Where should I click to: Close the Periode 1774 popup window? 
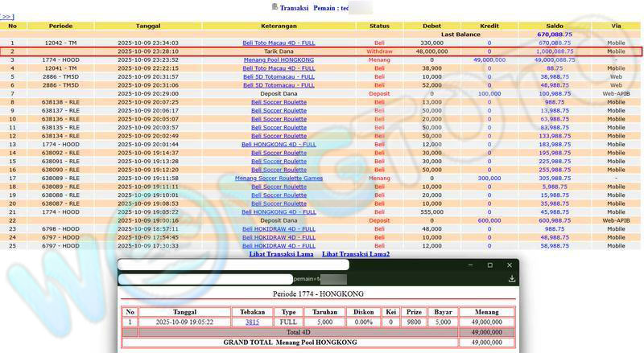510,265
